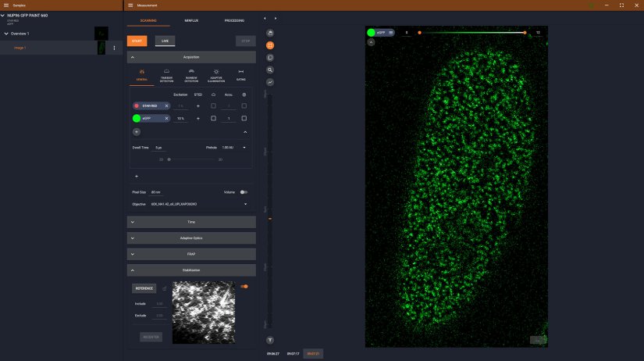Expand the Adaptive Optics section
Image resolution: width=644 pixels, height=361 pixels.
pyautogui.click(x=191, y=238)
